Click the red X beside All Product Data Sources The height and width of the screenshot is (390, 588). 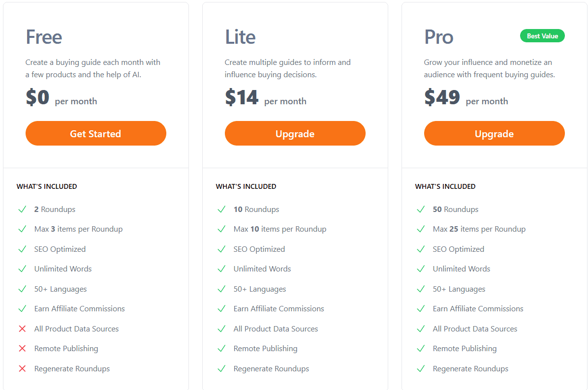[22, 329]
